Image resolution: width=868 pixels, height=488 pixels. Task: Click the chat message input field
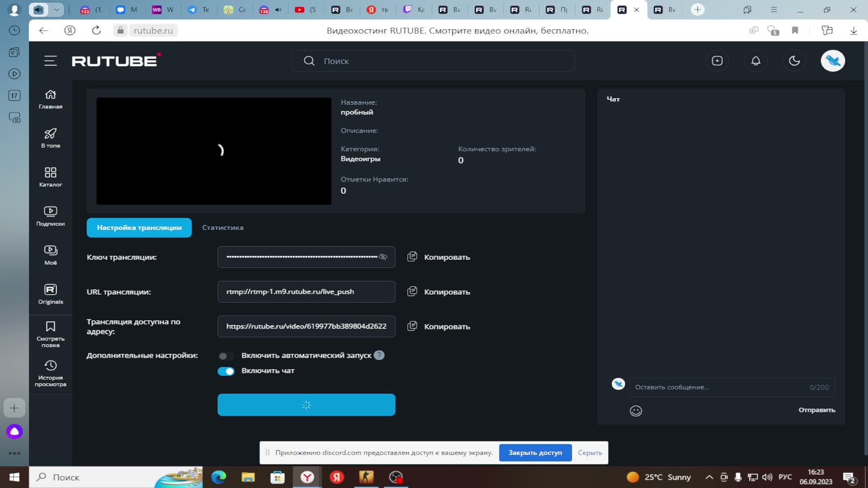pos(719,387)
